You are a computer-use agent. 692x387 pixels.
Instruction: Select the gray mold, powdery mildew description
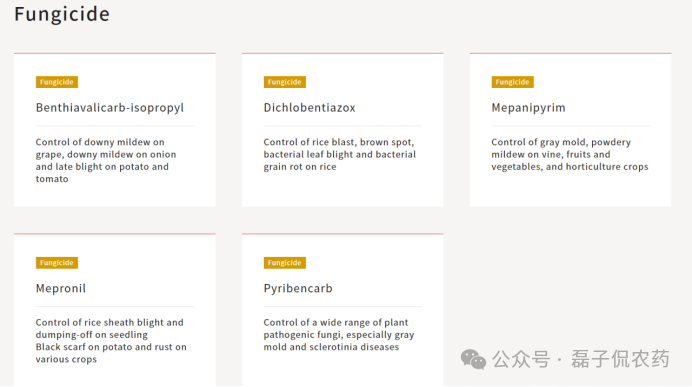click(570, 154)
